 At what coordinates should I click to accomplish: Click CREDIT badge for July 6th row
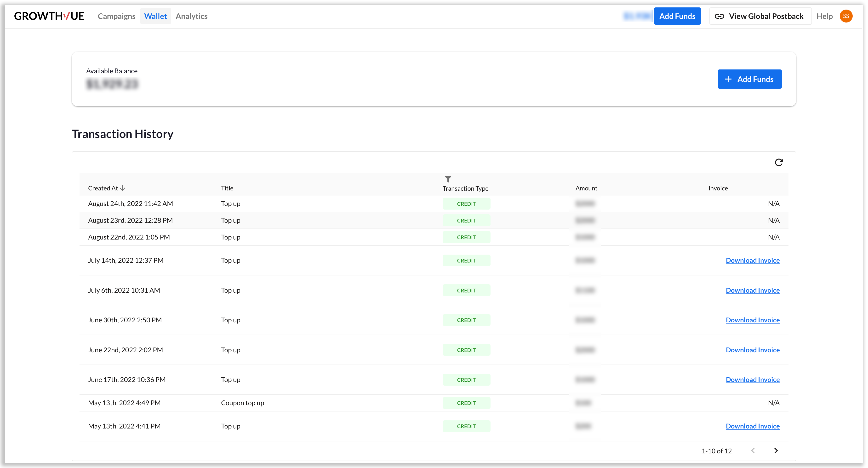click(x=466, y=290)
